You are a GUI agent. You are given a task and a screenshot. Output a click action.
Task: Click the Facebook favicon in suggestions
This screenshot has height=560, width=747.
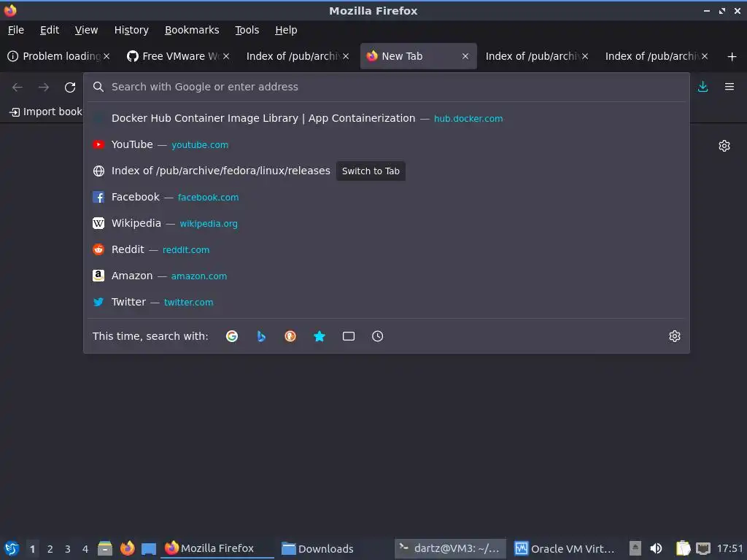click(98, 197)
